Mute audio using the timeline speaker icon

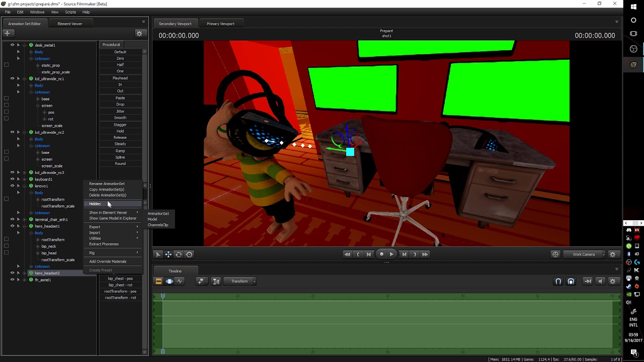pyautogui.click(x=600, y=281)
